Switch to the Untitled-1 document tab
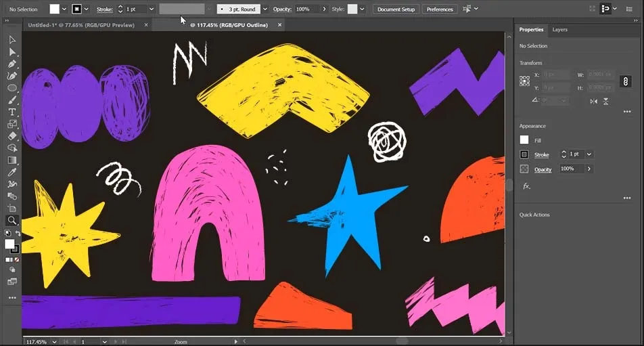Image resolution: width=644 pixels, height=346 pixels. pyautogui.click(x=80, y=25)
